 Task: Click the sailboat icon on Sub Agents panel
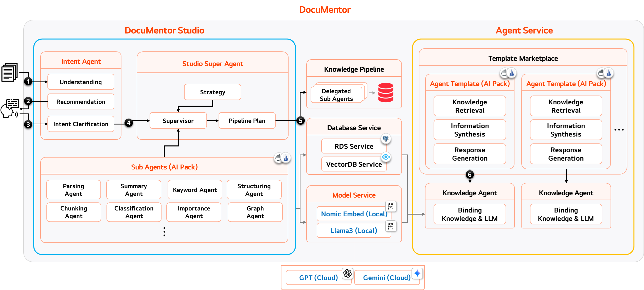286,158
